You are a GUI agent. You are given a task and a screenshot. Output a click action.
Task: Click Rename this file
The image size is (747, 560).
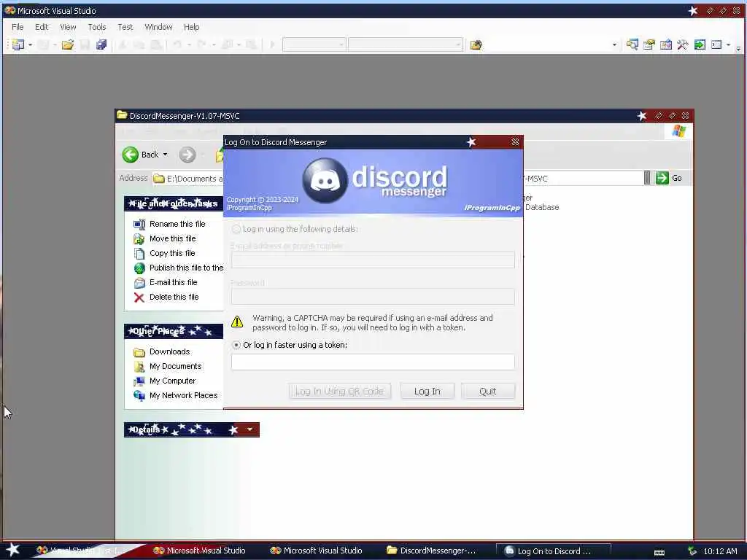click(177, 224)
